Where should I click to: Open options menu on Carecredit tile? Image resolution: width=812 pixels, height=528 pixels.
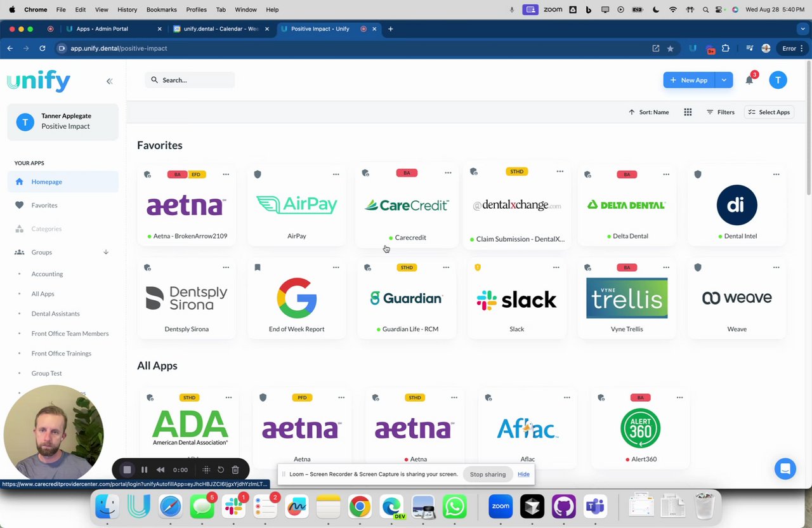[x=448, y=173]
